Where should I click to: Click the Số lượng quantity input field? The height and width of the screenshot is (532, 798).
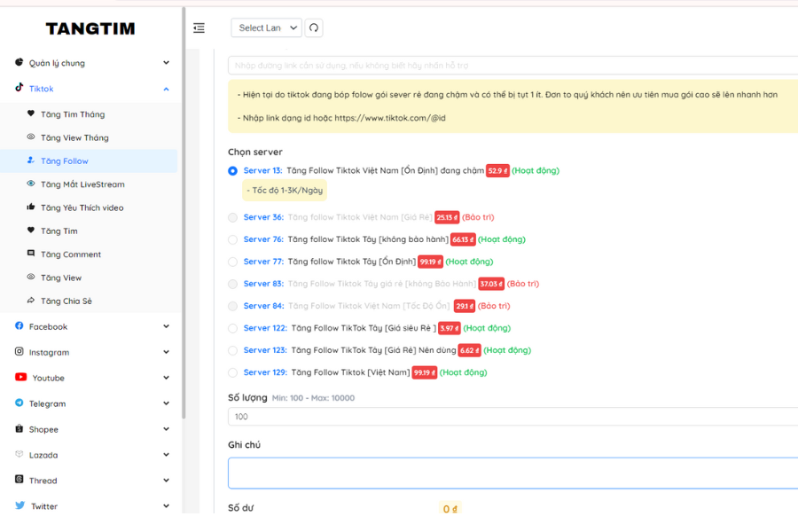[513, 417]
